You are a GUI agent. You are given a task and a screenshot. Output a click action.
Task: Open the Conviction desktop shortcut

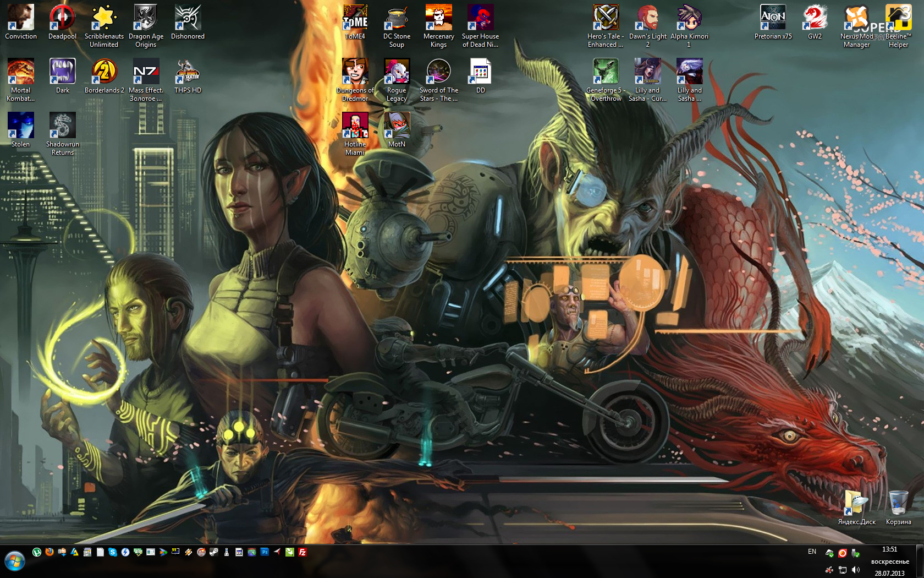(x=21, y=22)
